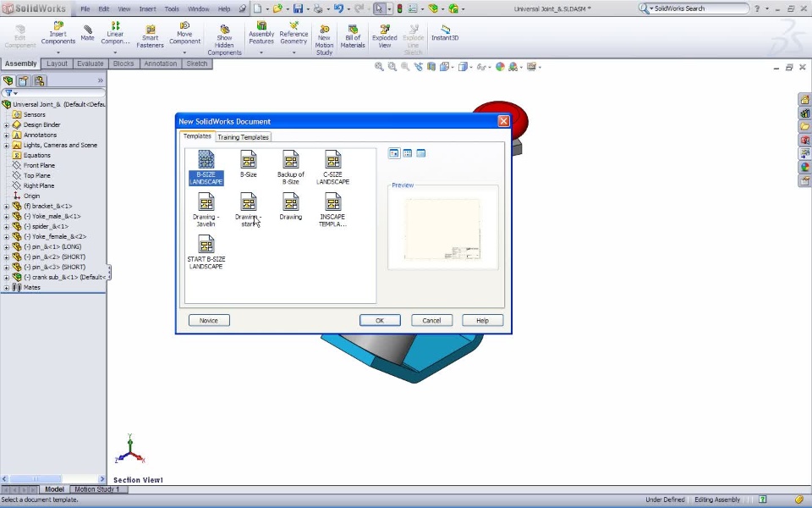Screen dimensions: 812x508
Task: Open the Window menu
Action: (198, 8)
